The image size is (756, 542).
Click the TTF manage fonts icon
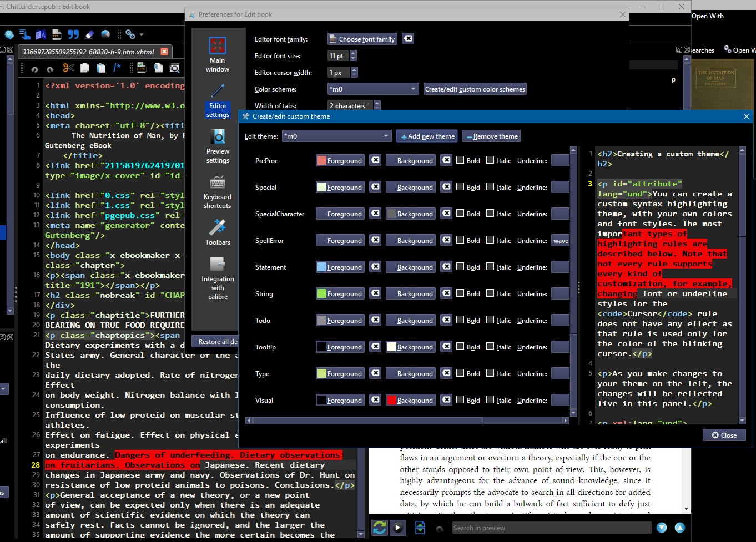(x=57, y=34)
